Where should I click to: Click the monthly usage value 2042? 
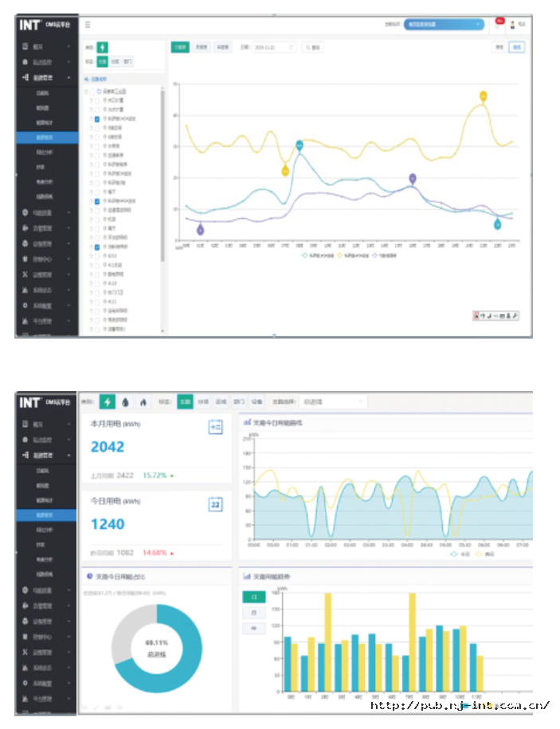tap(108, 447)
